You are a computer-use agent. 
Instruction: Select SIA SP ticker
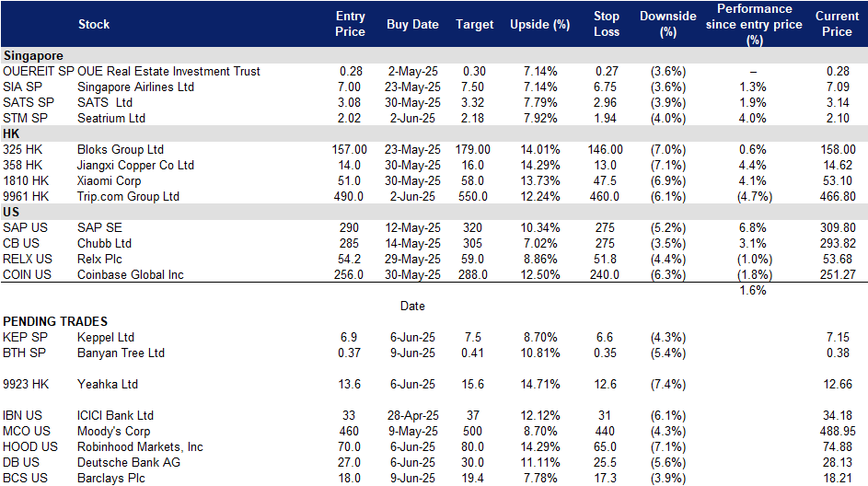click(22, 87)
